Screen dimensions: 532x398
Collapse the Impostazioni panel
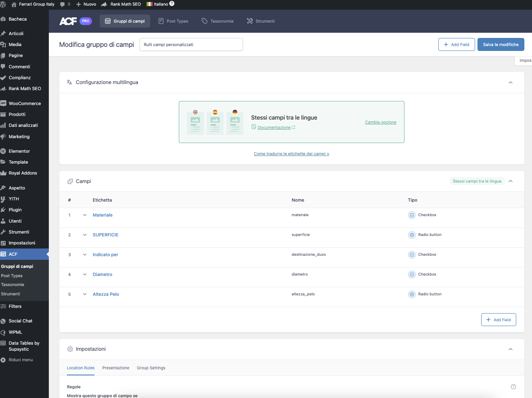click(x=511, y=349)
